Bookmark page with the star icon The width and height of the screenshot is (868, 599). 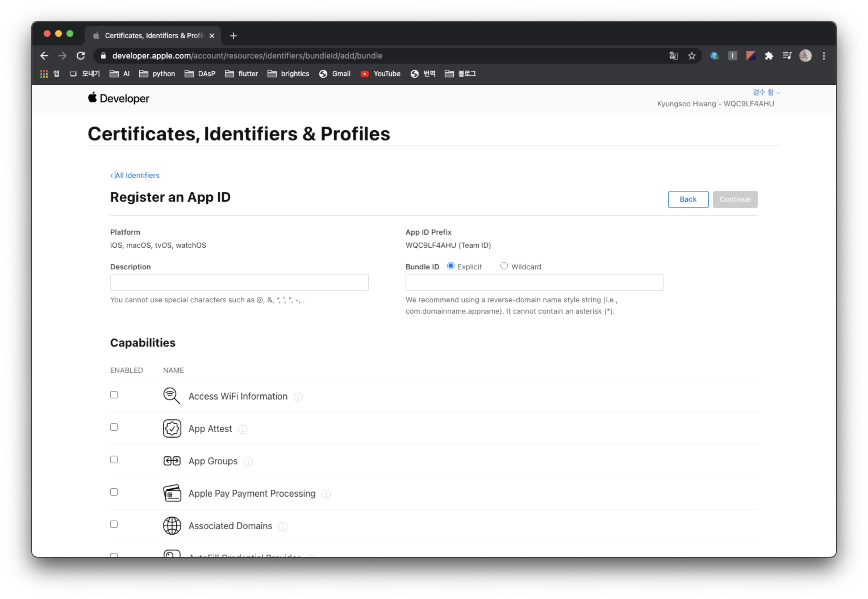692,56
